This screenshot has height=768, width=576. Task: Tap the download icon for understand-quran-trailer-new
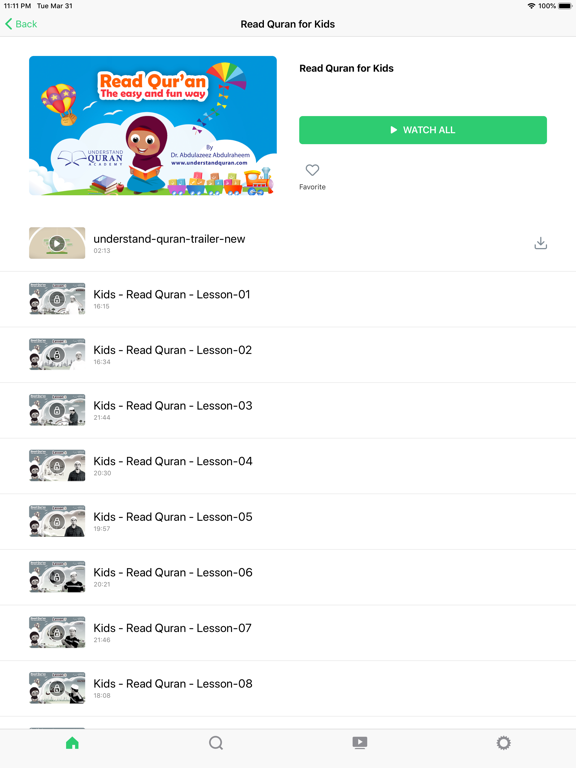coord(540,243)
